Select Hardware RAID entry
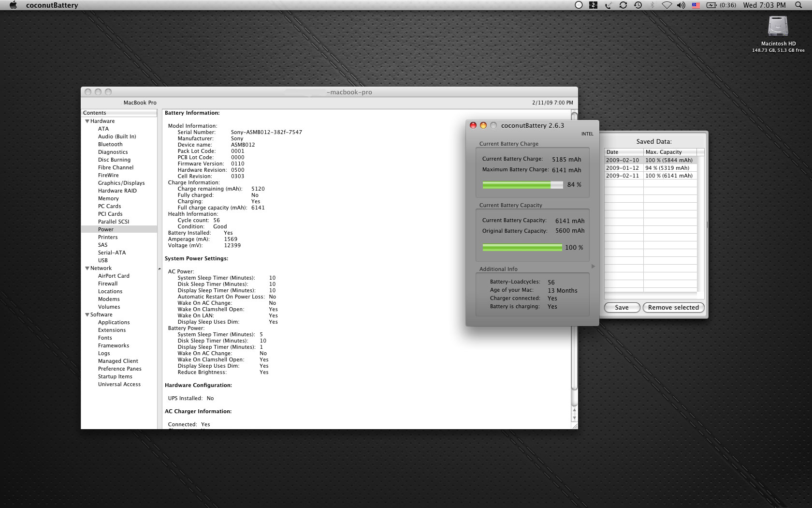Image resolution: width=812 pixels, height=508 pixels. tap(117, 191)
